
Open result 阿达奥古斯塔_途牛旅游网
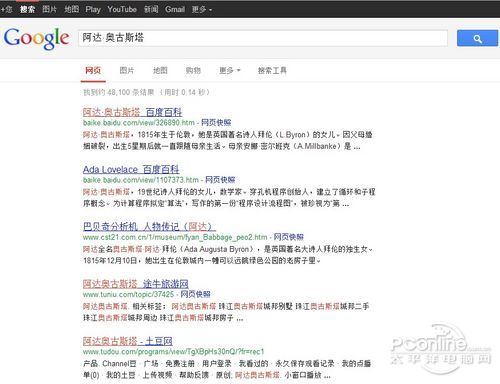pyautogui.click(x=136, y=284)
